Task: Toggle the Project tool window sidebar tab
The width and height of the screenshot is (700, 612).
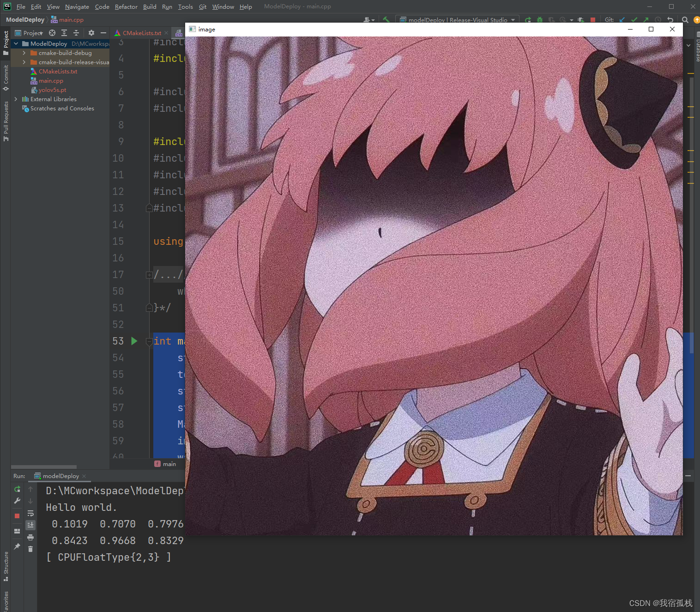Action: [x=6, y=42]
